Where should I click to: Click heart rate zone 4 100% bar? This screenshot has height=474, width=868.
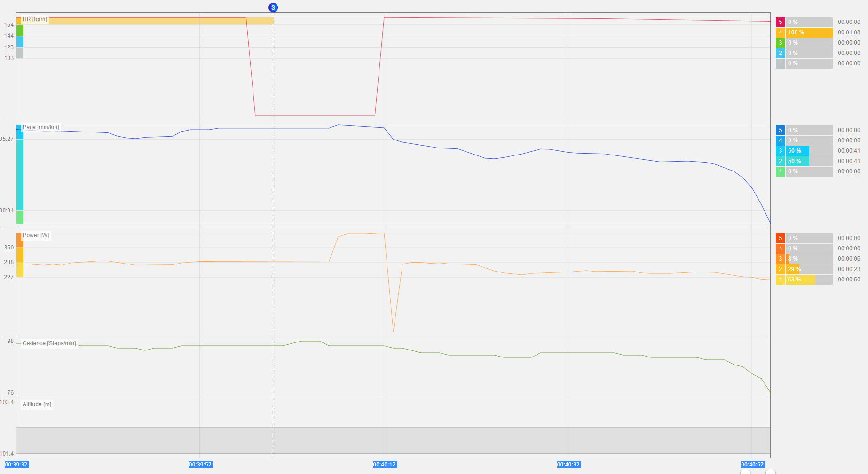809,32
